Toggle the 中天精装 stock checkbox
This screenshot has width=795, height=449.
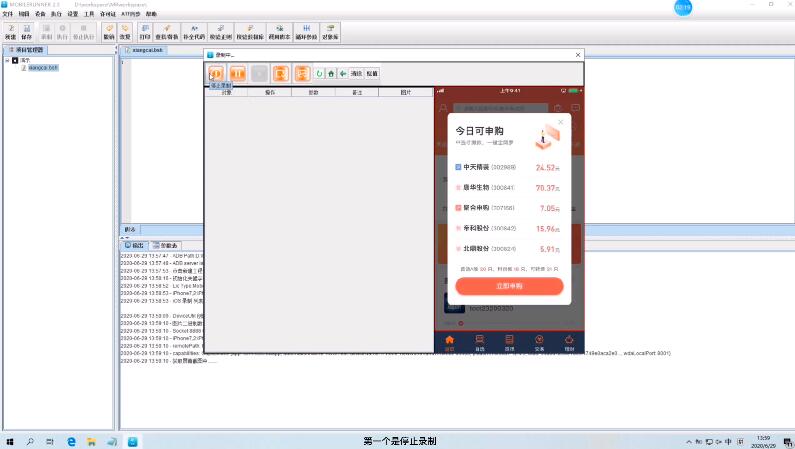458,167
